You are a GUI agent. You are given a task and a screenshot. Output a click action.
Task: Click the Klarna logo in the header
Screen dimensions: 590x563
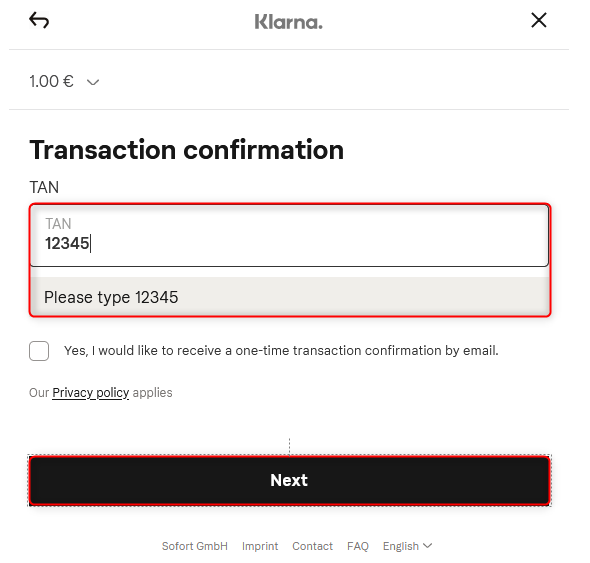click(289, 22)
